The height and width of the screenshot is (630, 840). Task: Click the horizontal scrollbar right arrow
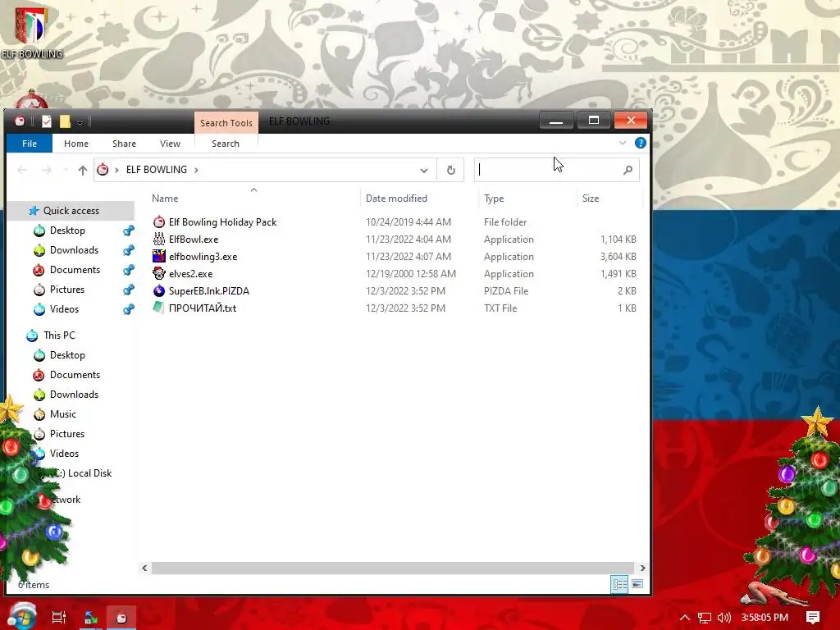642,568
